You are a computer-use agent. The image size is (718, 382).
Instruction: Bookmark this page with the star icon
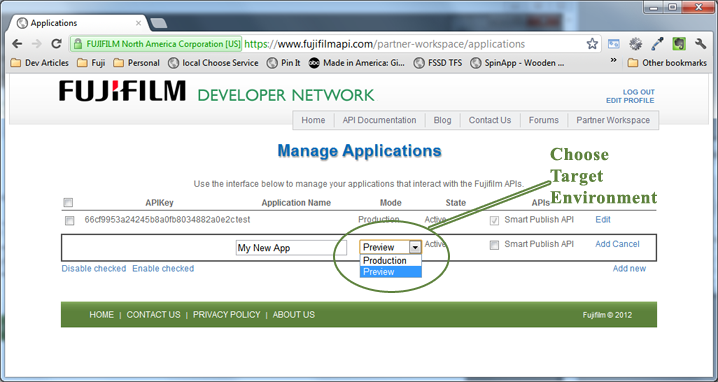coord(592,44)
